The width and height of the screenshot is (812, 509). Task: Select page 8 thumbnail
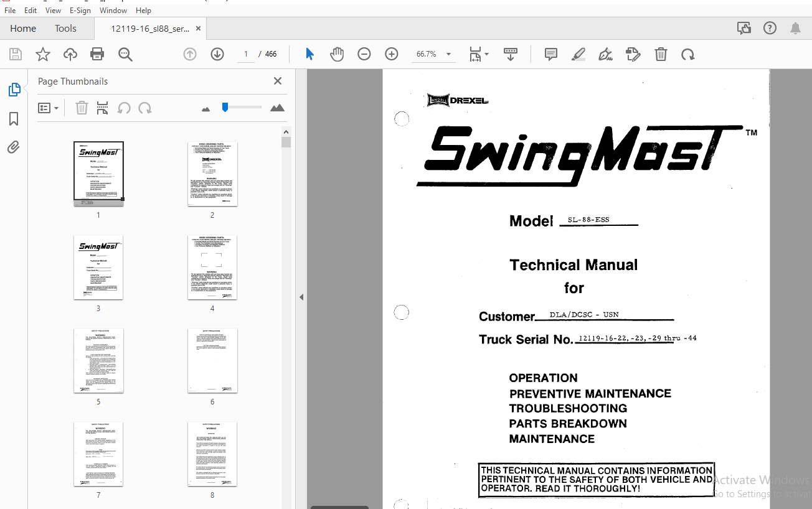[212, 454]
